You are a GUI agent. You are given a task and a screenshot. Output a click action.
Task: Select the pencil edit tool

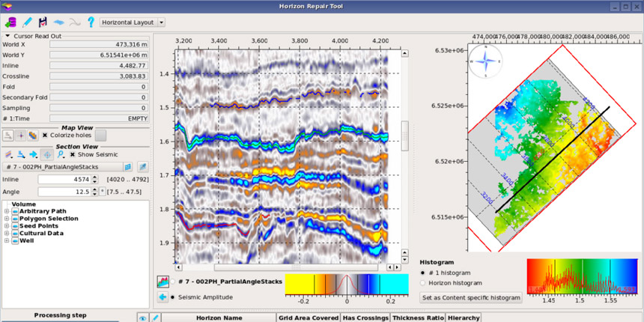[27, 22]
